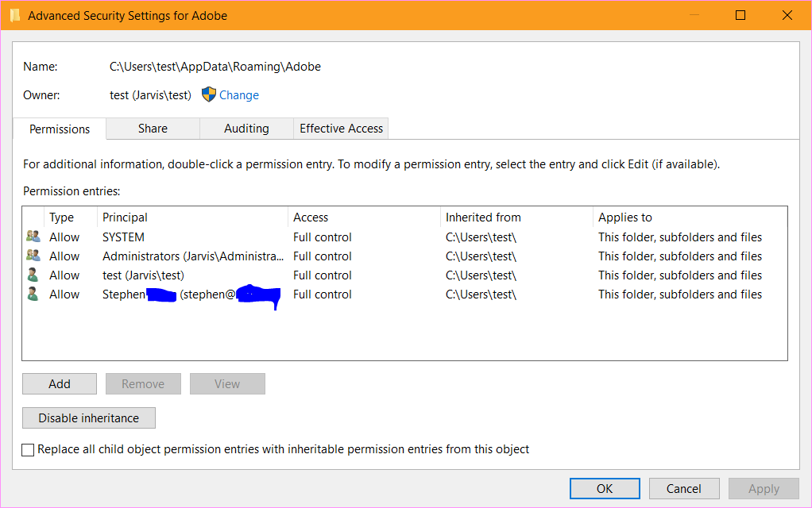Switch to the Share tab
This screenshot has height=508, width=812.
tap(152, 128)
